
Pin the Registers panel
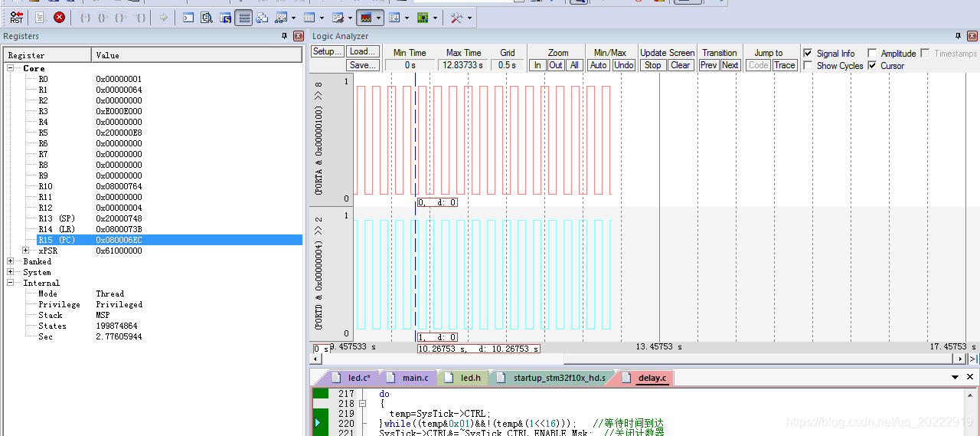tap(285, 36)
